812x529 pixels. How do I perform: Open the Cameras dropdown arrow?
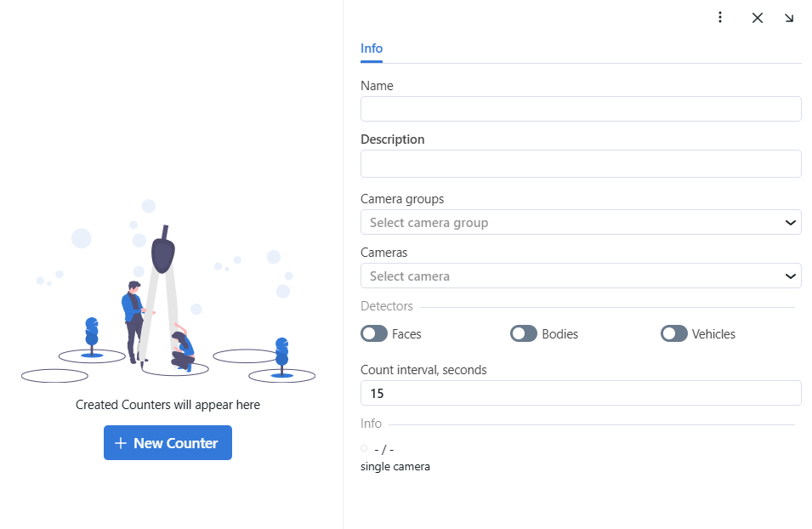[791, 276]
